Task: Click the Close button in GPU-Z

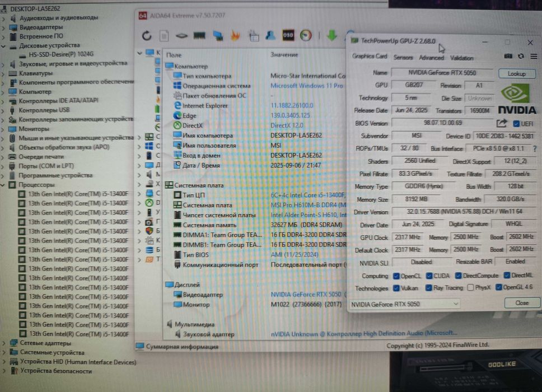Action: (x=522, y=303)
